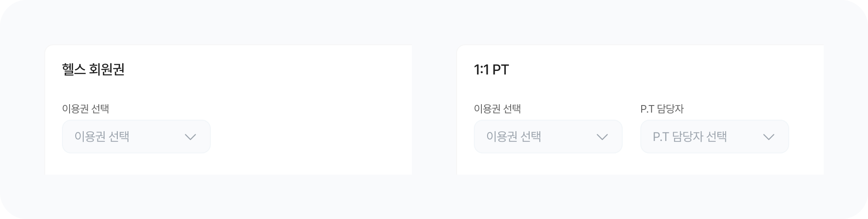Image resolution: width=868 pixels, height=219 pixels.
Task: Click empty space right of the 1:1 PT heading
Action: (664, 70)
